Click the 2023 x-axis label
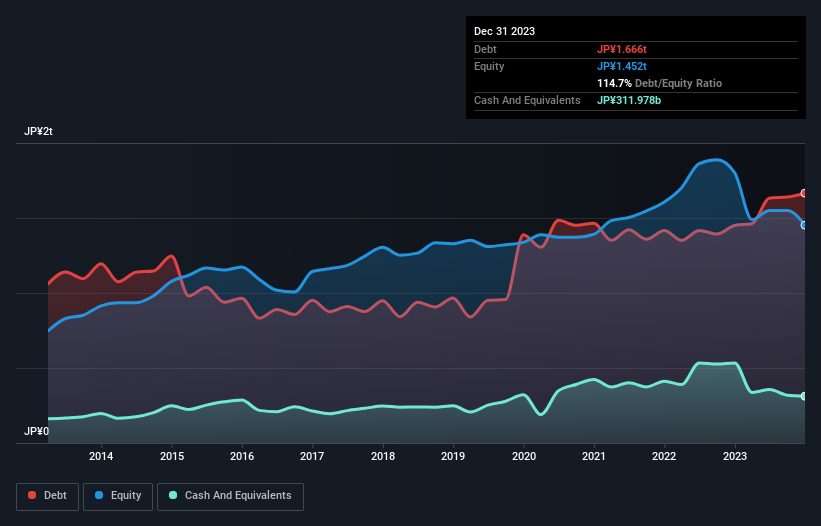This screenshot has width=821, height=526. 735,456
